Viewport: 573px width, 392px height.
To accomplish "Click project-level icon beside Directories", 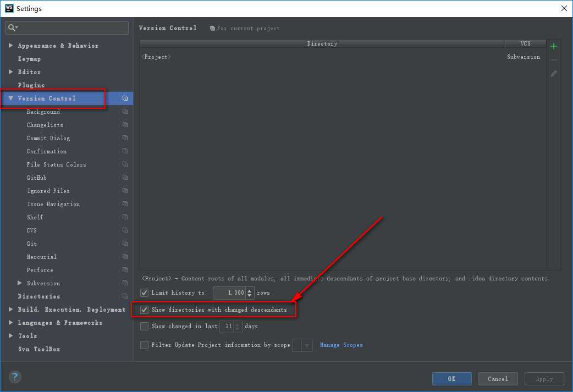I will 125,296.
